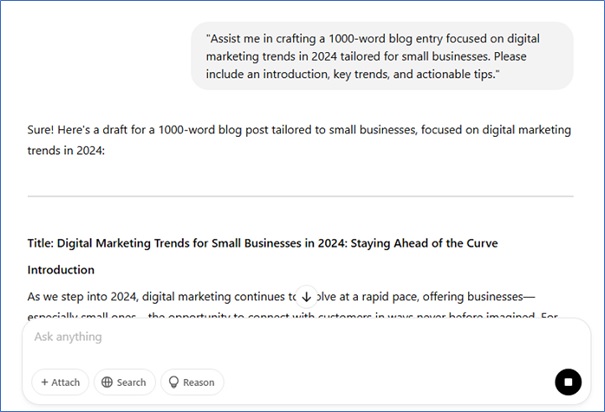Click the "As we step into 2024" paragraph
The height and width of the screenshot is (412, 605).
pyautogui.click(x=150, y=297)
